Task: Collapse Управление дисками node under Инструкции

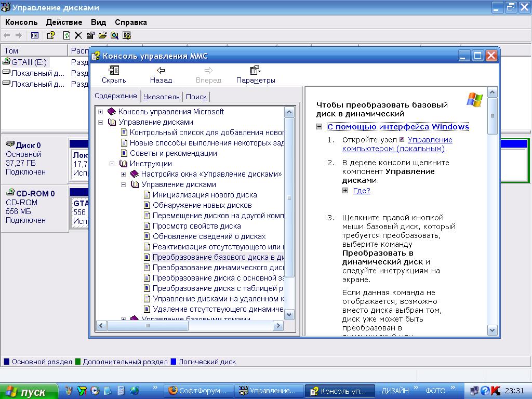Action: 124,184
